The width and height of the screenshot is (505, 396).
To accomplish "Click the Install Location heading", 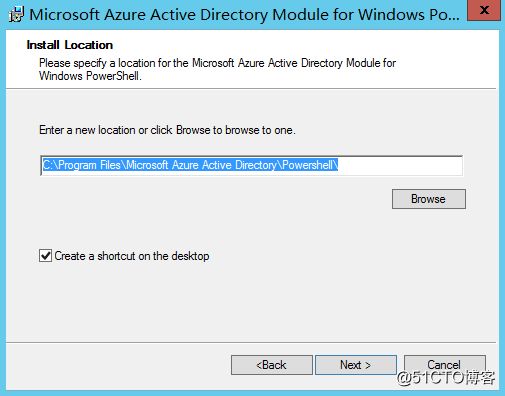I will (x=70, y=45).
